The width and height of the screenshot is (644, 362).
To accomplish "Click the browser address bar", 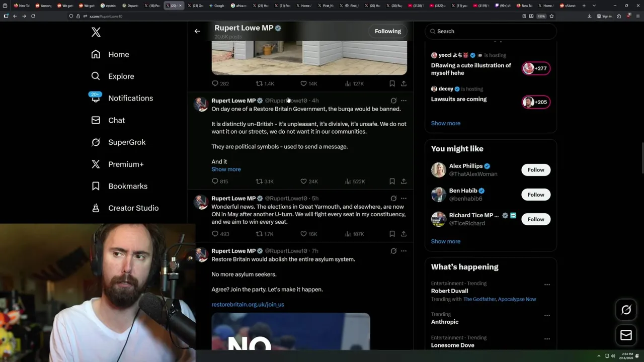I will (x=302, y=16).
